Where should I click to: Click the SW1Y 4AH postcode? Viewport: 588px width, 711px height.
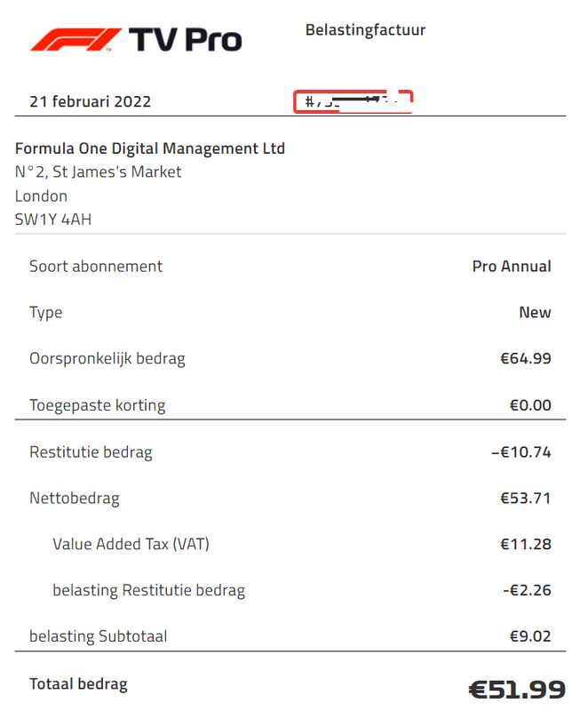53,220
